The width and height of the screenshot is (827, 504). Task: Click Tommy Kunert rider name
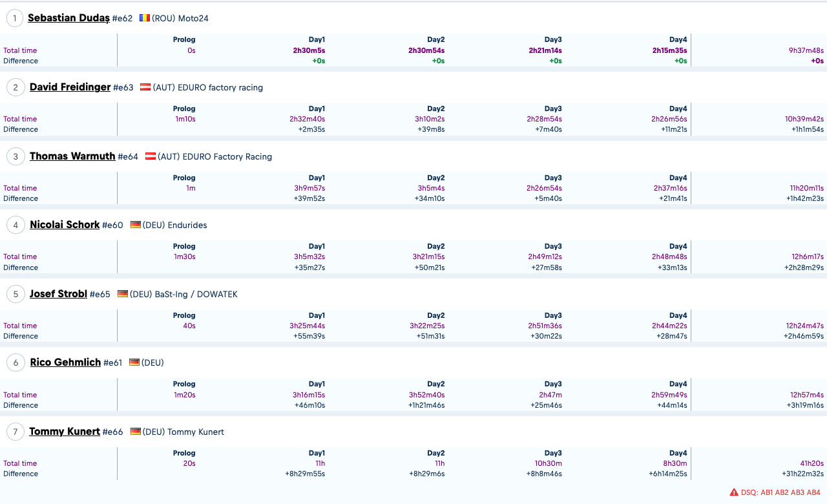(65, 432)
